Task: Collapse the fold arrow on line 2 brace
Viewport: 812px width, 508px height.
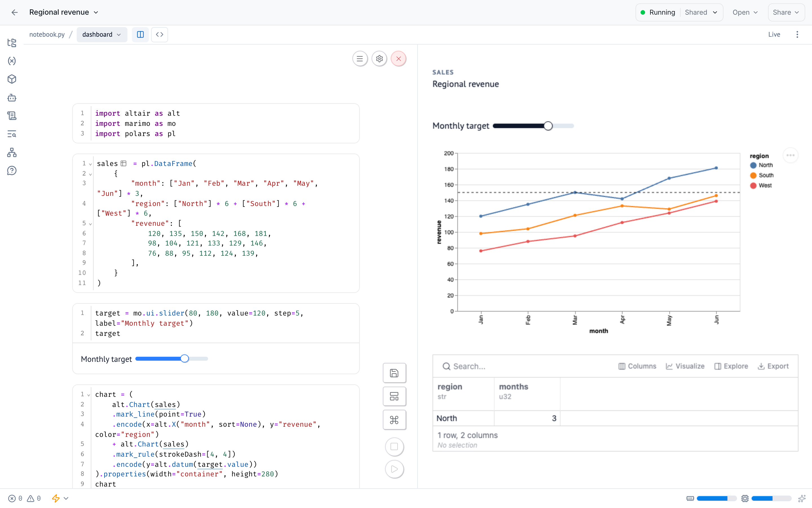Action: pos(90,174)
